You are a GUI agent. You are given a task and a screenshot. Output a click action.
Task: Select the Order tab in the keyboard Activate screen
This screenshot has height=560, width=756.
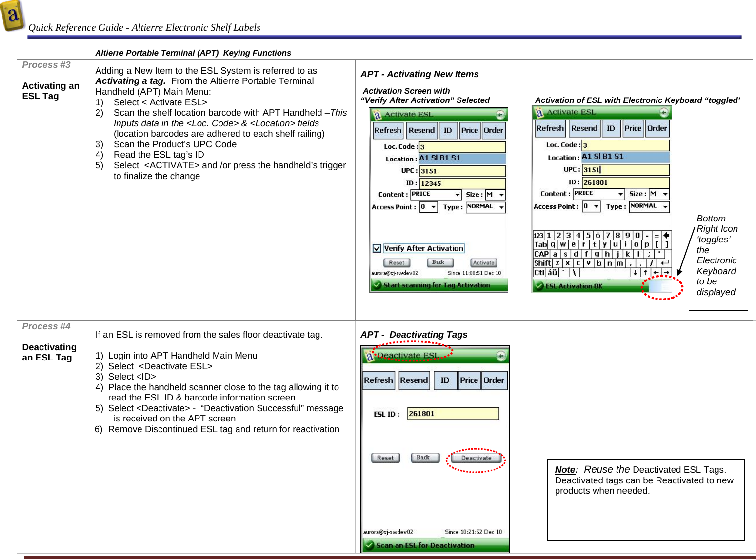657,128
